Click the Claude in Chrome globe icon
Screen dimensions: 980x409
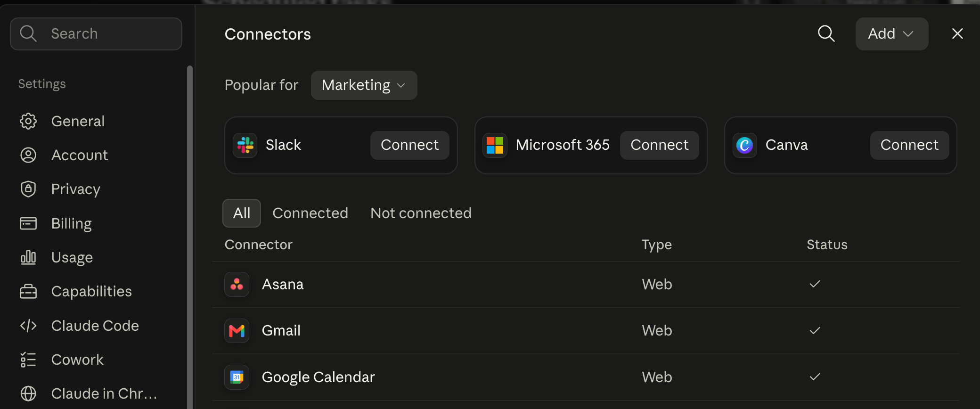28,393
